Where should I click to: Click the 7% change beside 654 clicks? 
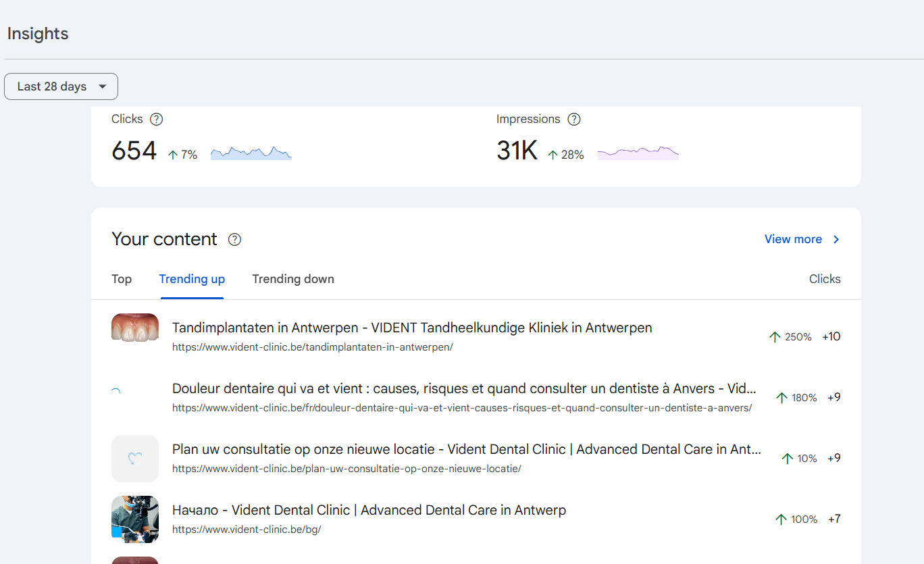pyautogui.click(x=189, y=155)
